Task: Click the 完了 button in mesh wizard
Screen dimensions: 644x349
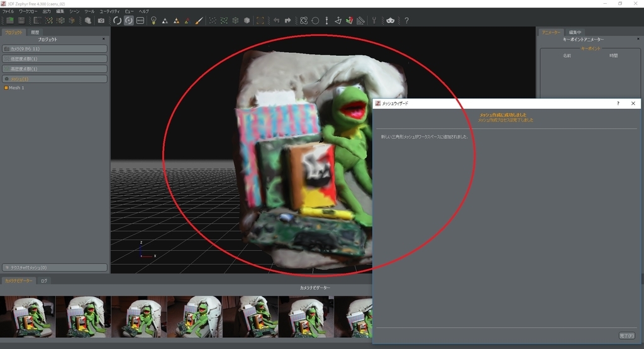Action: pyautogui.click(x=627, y=336)
